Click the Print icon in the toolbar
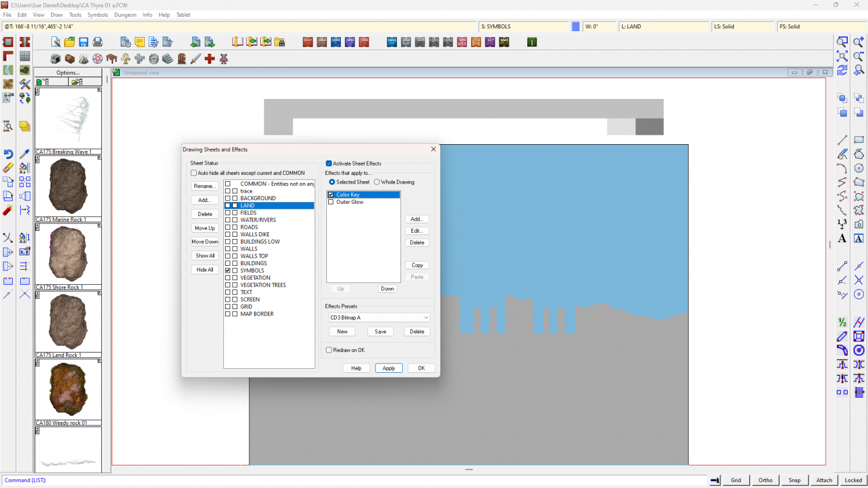The width and height of the screenshot is (868, 488). pyautogui.click(x=97, y=42)
